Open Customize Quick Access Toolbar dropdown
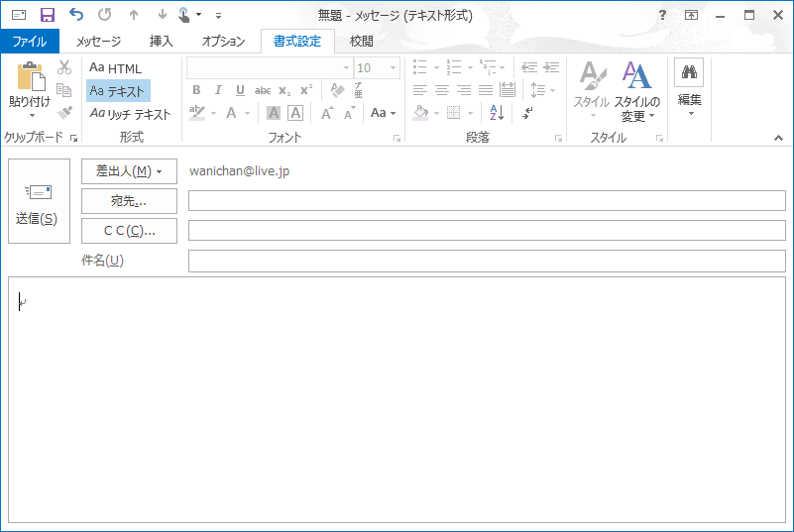This screenshot has height=532, width=794. 218,16
